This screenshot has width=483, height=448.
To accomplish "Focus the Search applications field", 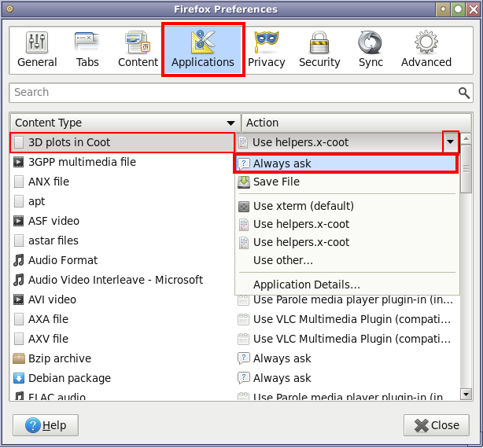I will 241,93.
